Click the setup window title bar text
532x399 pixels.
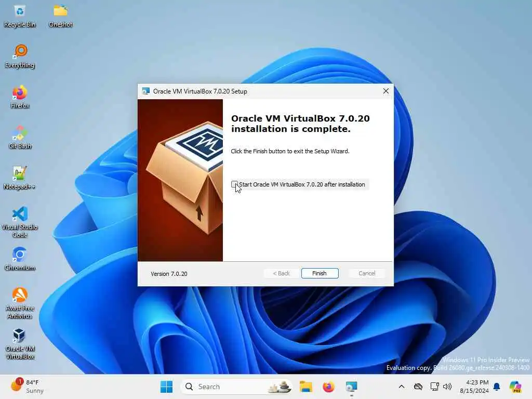tap(200, 91)
